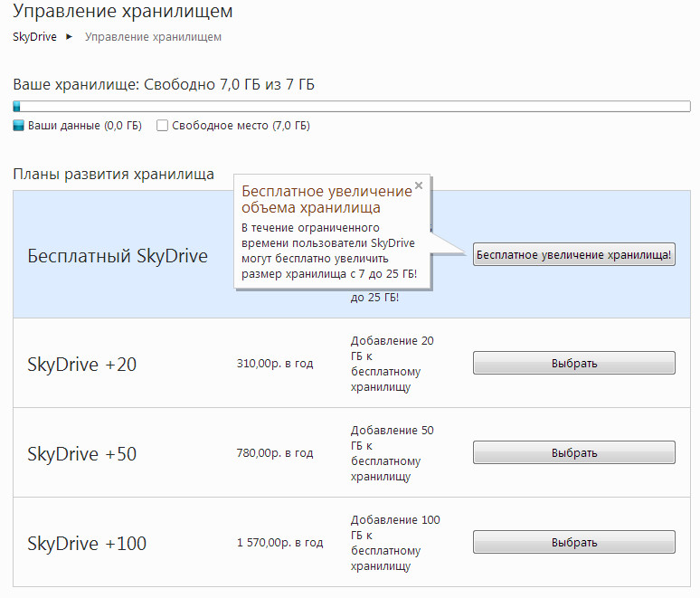Click the 'SkyDrive +50' plan name
This screenshot has height=598, width=700.
click(81, 454)
